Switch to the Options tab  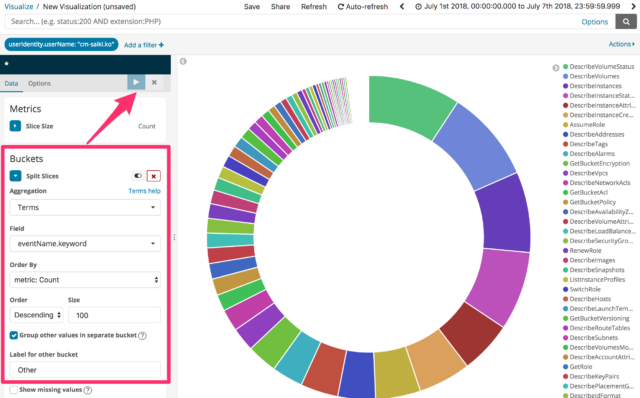click(x=39, y=83)
